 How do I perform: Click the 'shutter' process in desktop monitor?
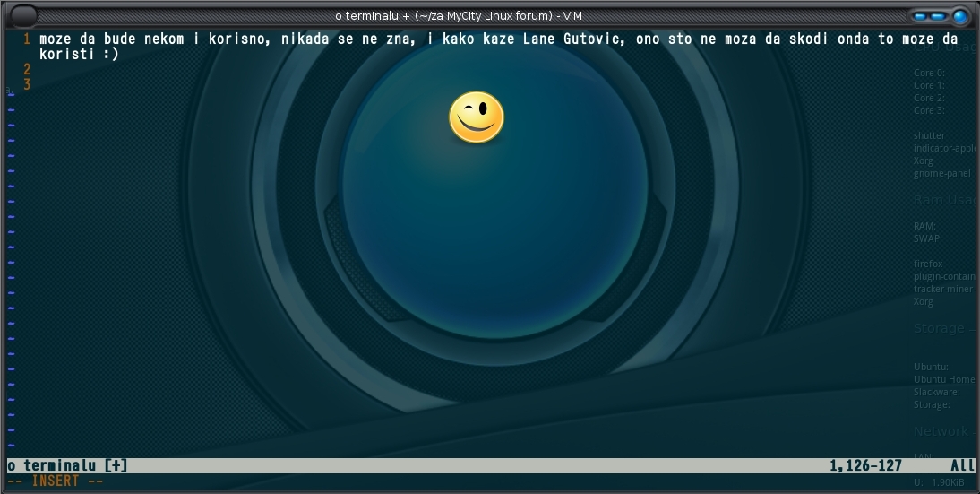[929, 135]
